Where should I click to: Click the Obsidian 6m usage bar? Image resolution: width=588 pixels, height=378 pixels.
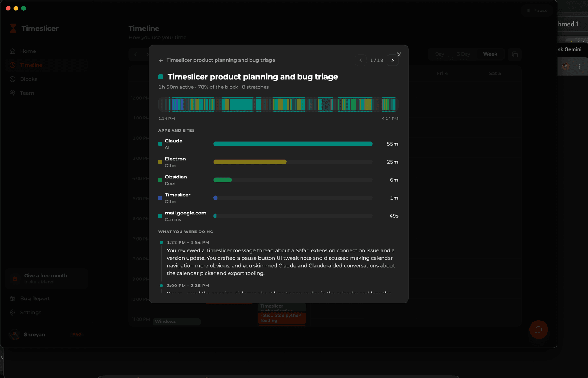(222, 180)
